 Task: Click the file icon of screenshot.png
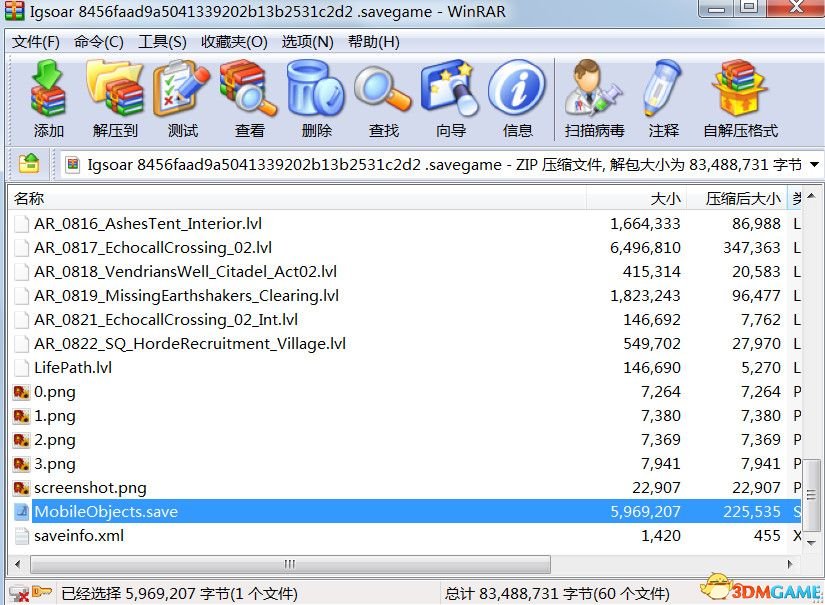click(21, 488)
